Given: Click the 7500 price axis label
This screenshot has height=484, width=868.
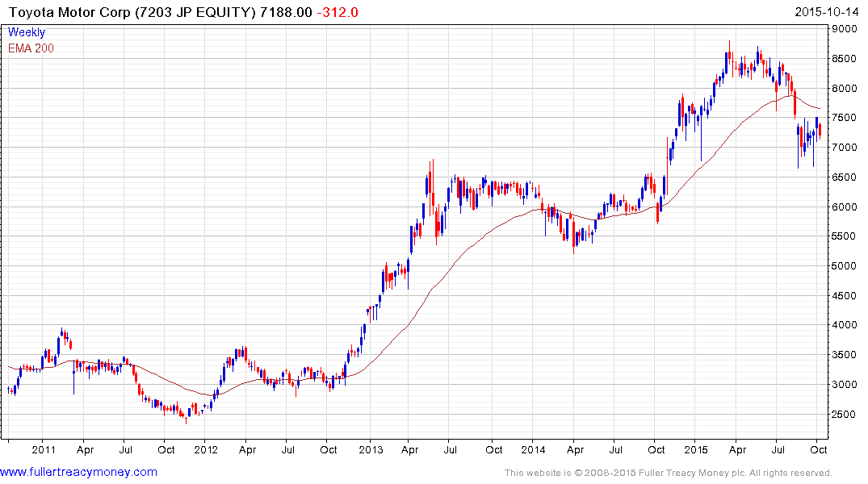Looking at the screenshot, I should [845, 118].
